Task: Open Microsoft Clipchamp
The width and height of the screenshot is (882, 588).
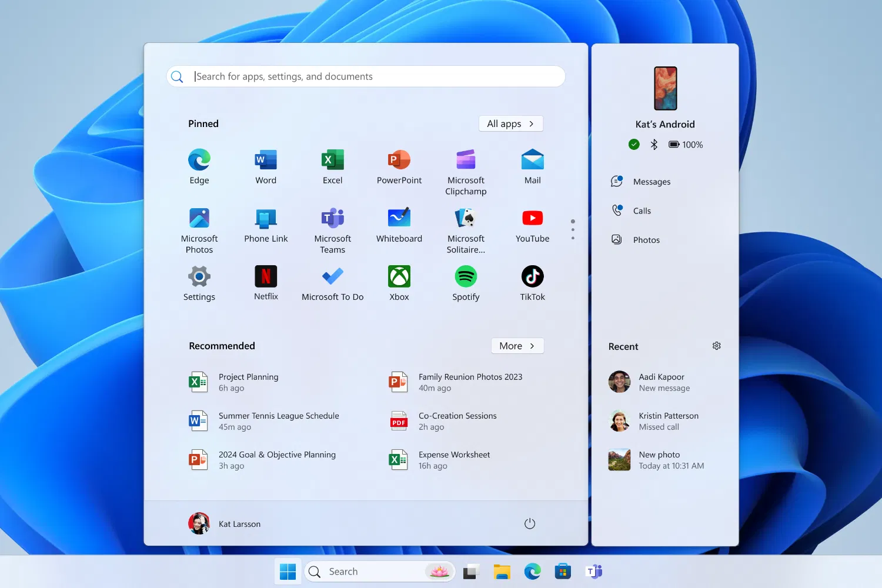Action: pyautogui.click(x=466, y=172)
